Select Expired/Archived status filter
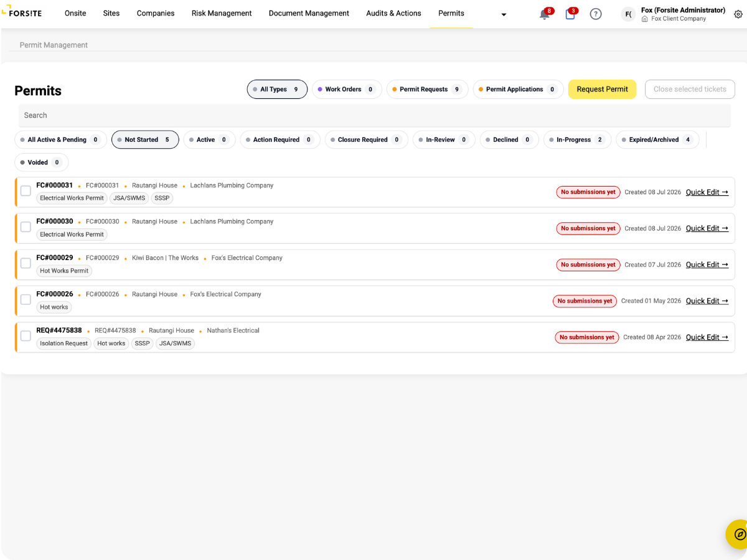The width and height of the screenshot is (747, 560). tap(657, 139)
